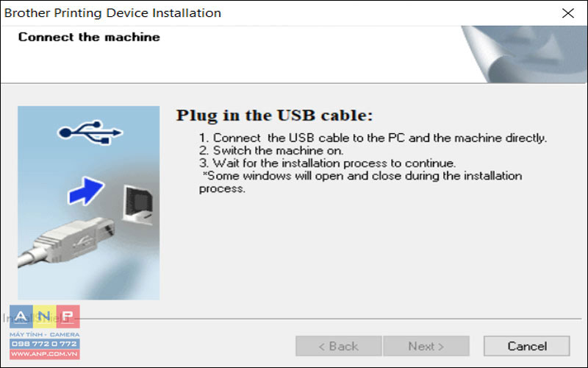Image resolution: width=588 pixels, height=368 pixels.
Task: Click the "Wait for the installation process" step
Action: point(327,163)
